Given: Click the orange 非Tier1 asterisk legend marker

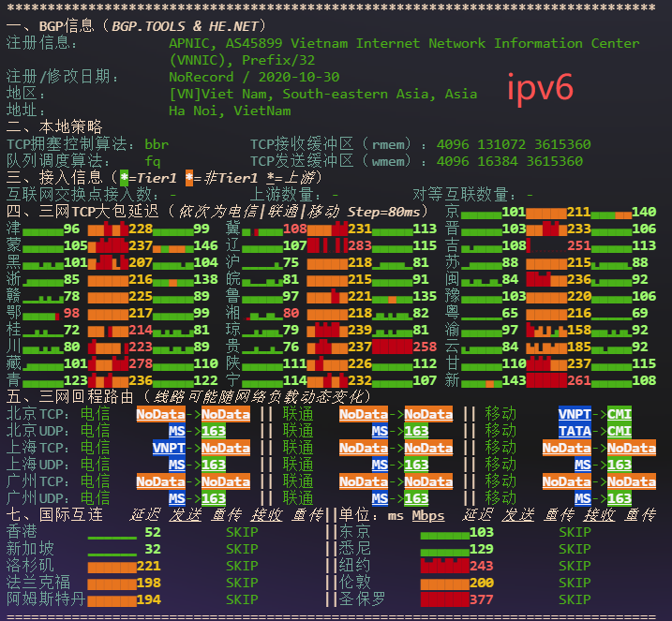Looking at the screenshot, I should click(x=189, y=178).
